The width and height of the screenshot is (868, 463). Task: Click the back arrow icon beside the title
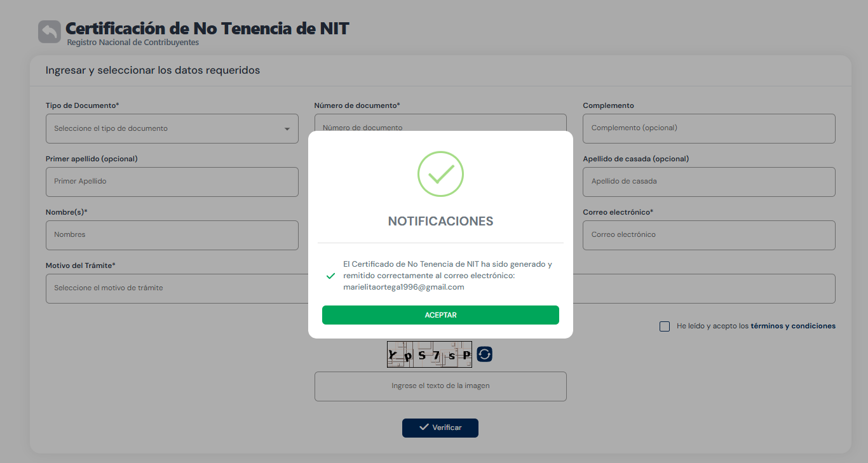pyautogui.click(x=50, y=32)
